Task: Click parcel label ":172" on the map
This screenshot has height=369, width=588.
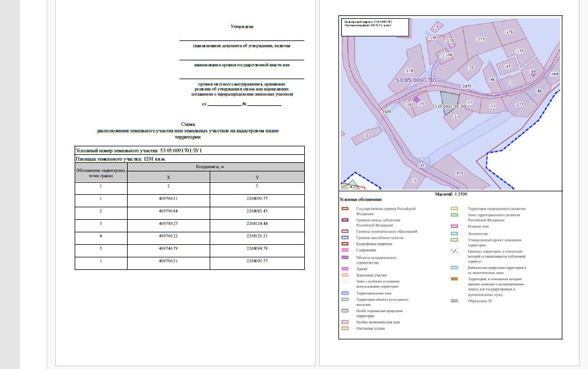Action: point(481,39)
